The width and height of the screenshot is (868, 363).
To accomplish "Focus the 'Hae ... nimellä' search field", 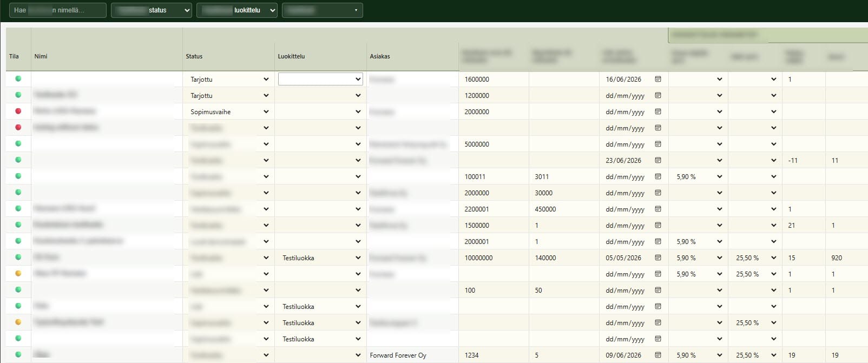I will pyautogui.click(x=58, y=10).
